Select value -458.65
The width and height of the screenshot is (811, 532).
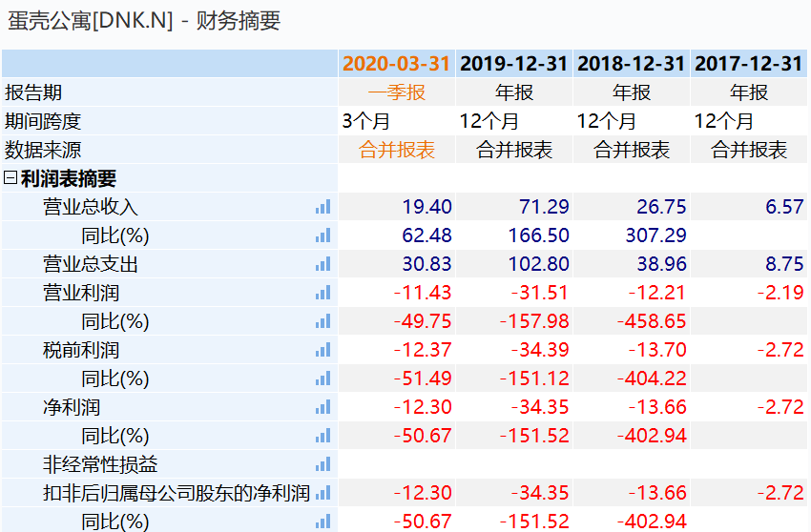click(652, 321)
